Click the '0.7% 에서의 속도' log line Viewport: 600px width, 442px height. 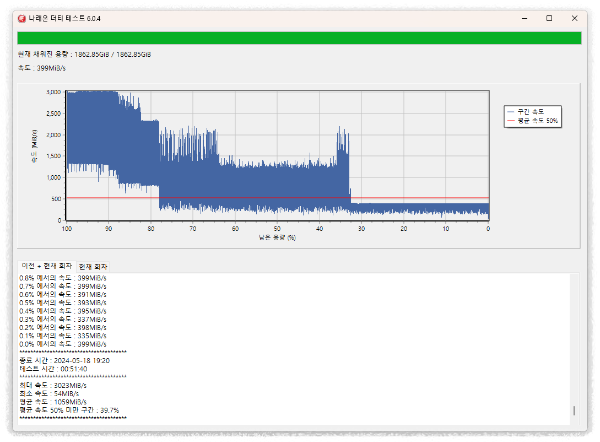coord(63,286)
